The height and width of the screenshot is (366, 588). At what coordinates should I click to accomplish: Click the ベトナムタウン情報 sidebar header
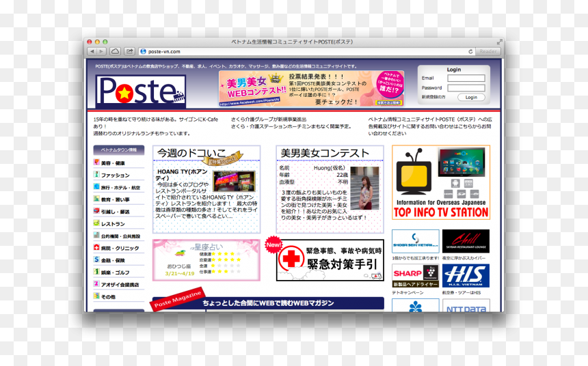click(119, 150)
